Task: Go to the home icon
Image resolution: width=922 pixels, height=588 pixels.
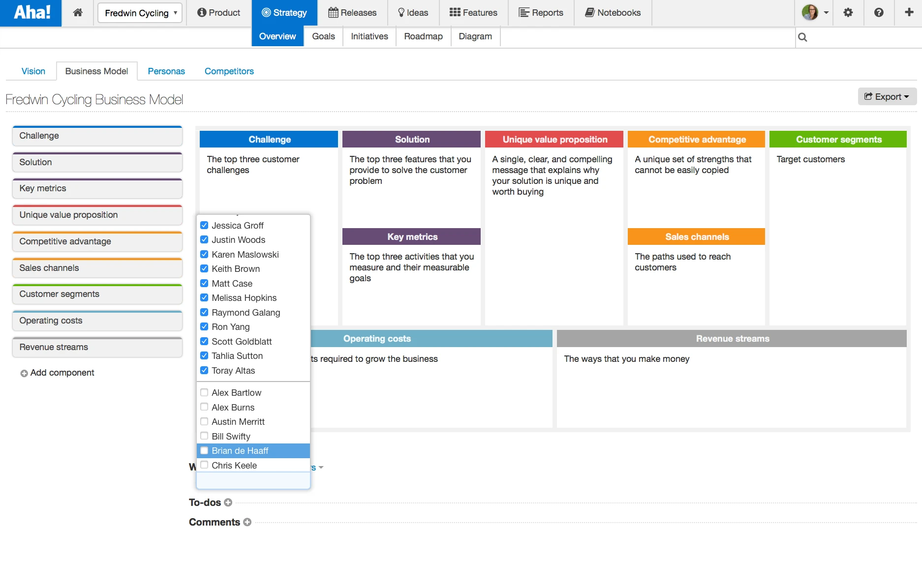Action: pos(78,13)
